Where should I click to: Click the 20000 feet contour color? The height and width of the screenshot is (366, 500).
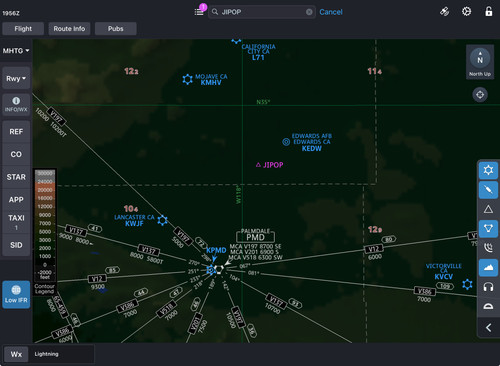coord(45,190)
